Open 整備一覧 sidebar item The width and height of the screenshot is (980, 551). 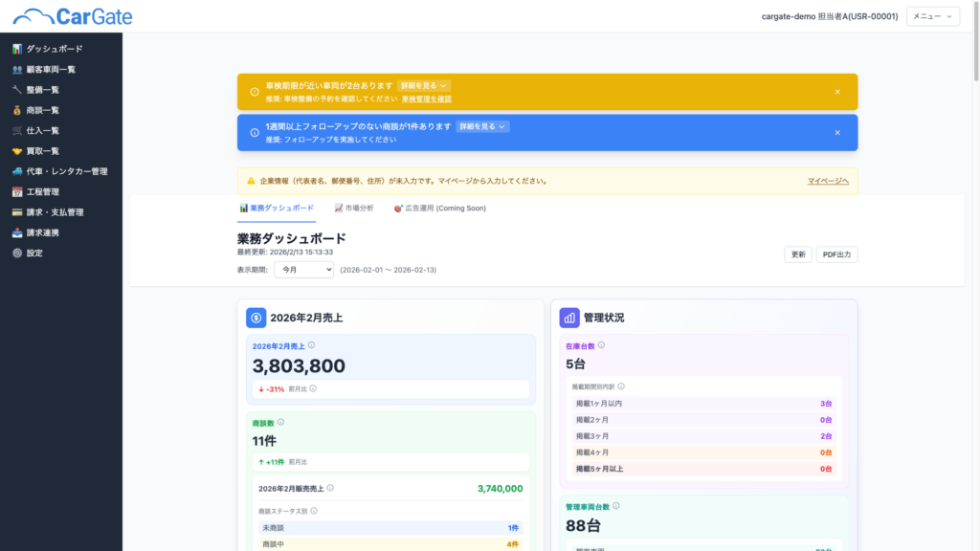[42, 90]
